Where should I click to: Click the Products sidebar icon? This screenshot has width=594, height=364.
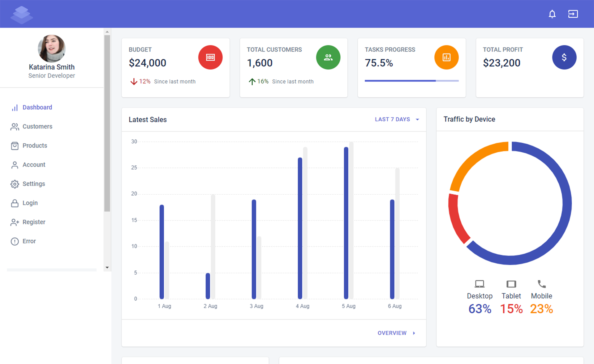tap(13, 145)
